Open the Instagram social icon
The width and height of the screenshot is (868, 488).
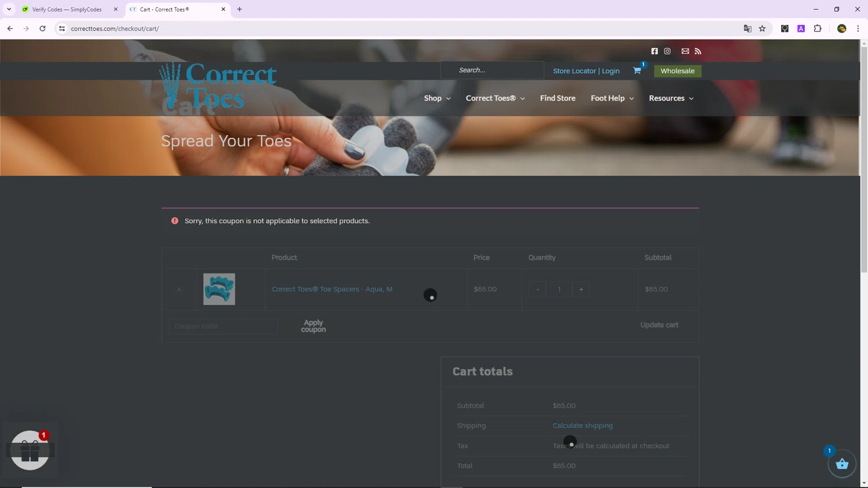(667, 51)
